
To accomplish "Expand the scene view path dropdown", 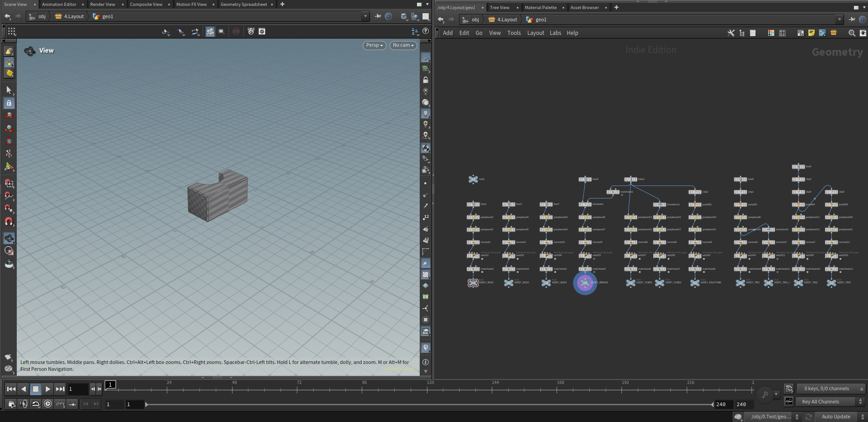I will pos(365,16).
